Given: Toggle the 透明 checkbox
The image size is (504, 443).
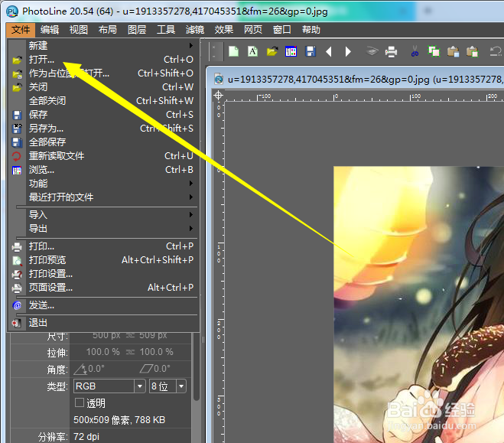Looking at the screenshot, I should [x=80, y=402].
